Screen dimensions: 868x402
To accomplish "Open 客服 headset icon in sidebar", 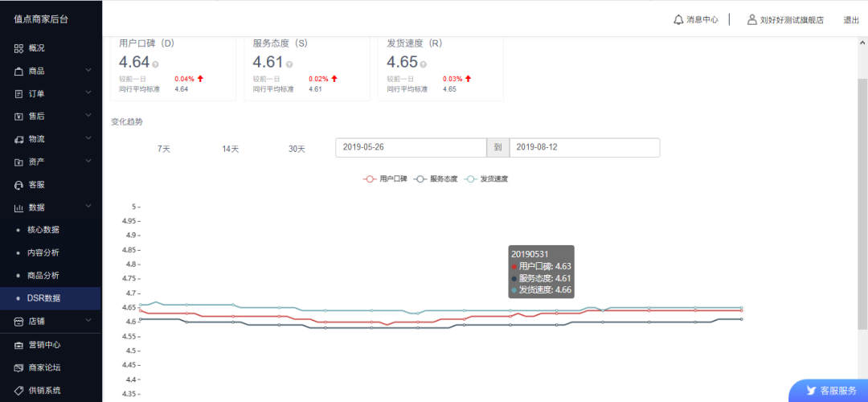I will click(18, 184).
